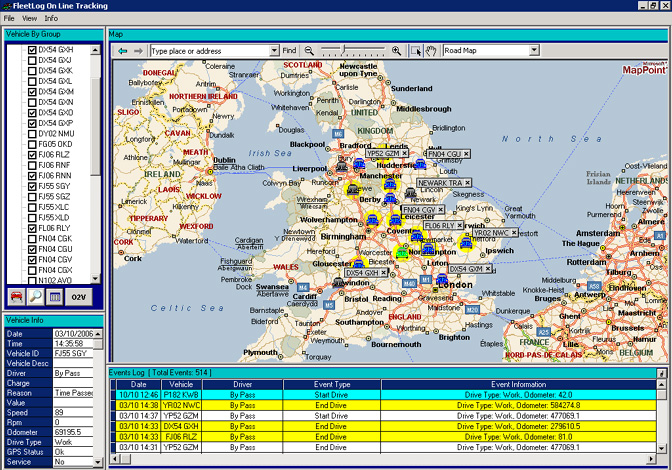Zoom out the map with minus magnifier
This screenshot has width=672, height=470.
point(309,51)
